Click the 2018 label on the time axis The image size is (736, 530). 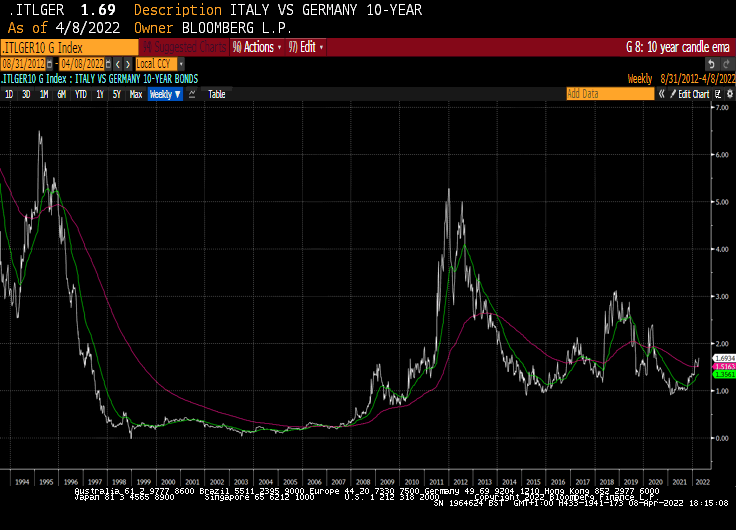point(606,482)
